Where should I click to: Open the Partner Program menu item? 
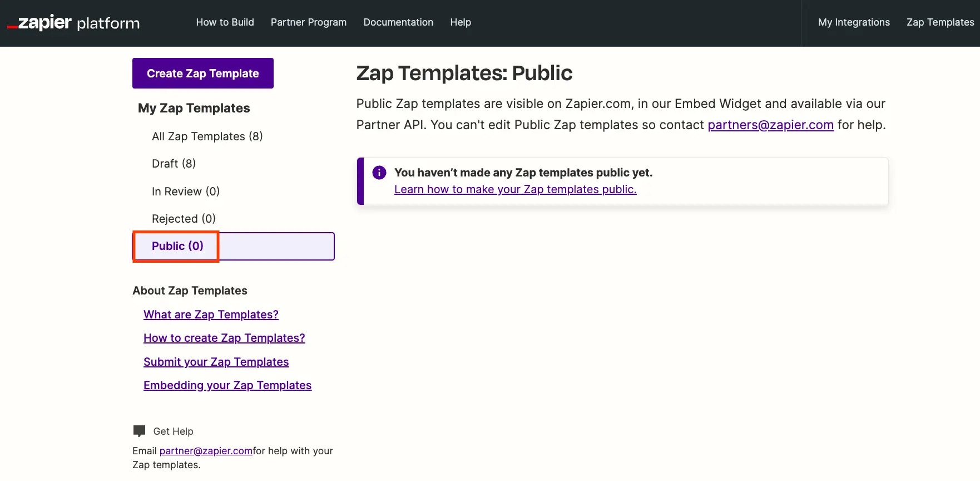309,22
